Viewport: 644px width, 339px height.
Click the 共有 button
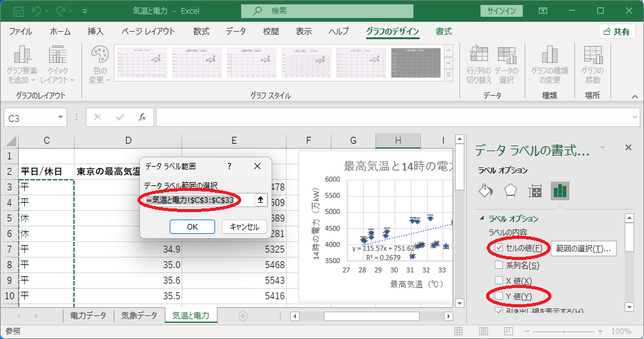(x=617, y=32)
